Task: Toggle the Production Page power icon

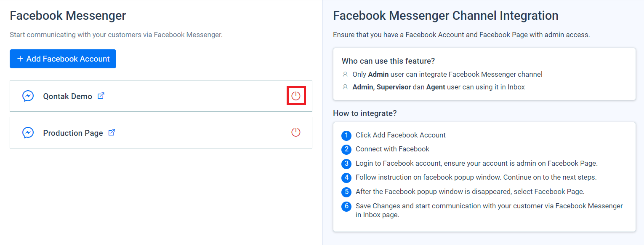Action: (x=296, y=132)
